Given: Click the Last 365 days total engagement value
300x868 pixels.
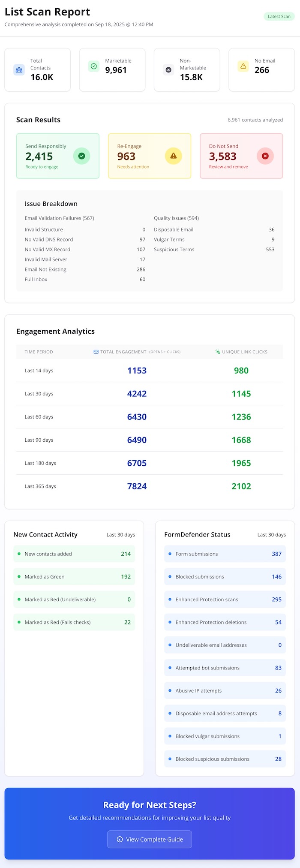Looking at the screenshot, I should (x=137, y=486).
